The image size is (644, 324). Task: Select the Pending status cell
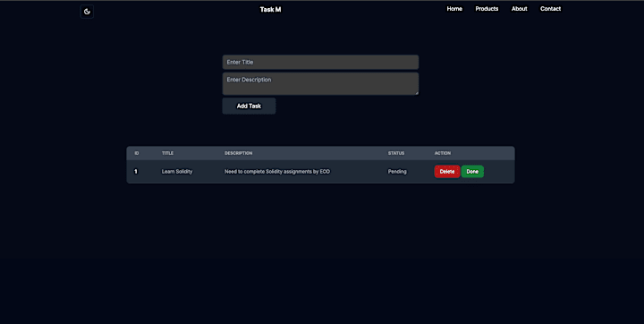pyautogui.click(x=397, y=172)
